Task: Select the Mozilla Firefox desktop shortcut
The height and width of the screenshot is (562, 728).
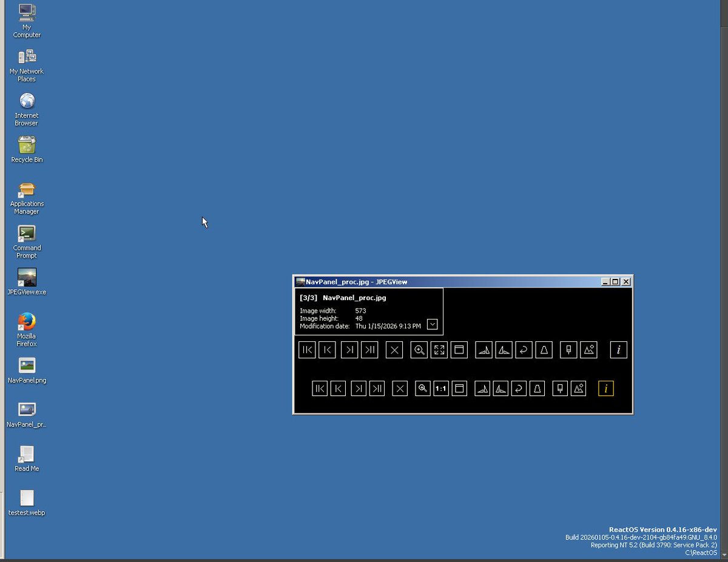Action: (27, 330)
